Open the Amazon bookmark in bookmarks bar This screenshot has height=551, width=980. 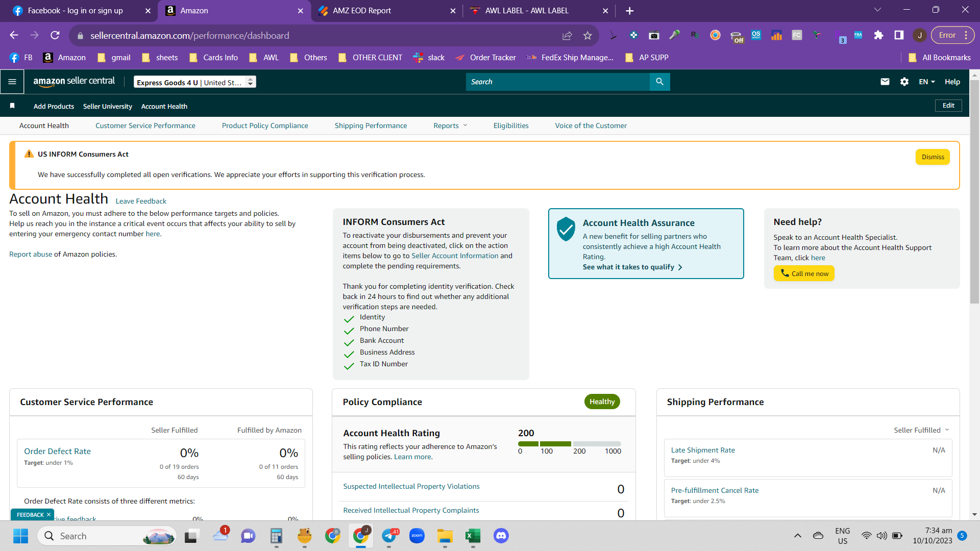click(65, 58)
